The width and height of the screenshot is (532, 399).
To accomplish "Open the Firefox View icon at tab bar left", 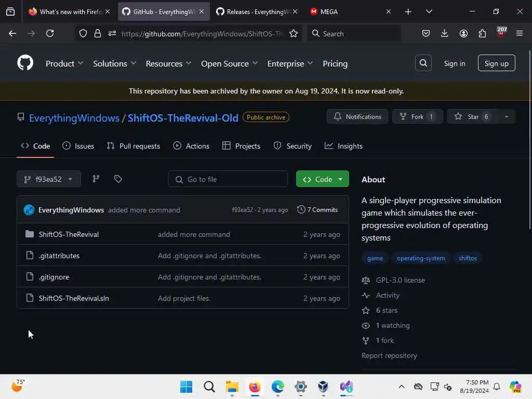I will pyautogui.click(x=10, y=11).
